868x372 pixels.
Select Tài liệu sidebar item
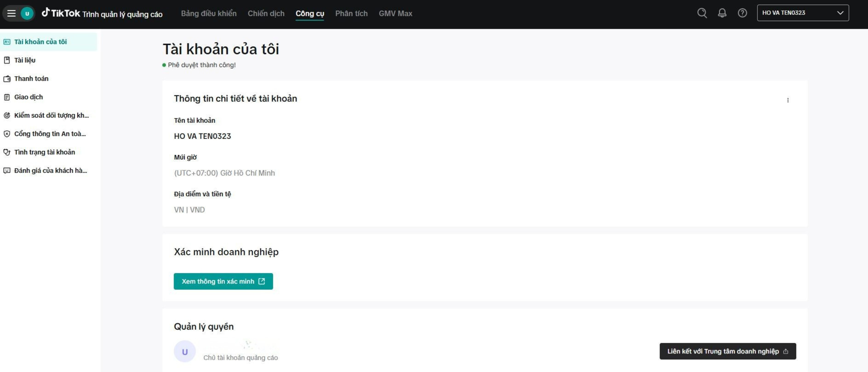pyautogui.click(x=25, y=60)
